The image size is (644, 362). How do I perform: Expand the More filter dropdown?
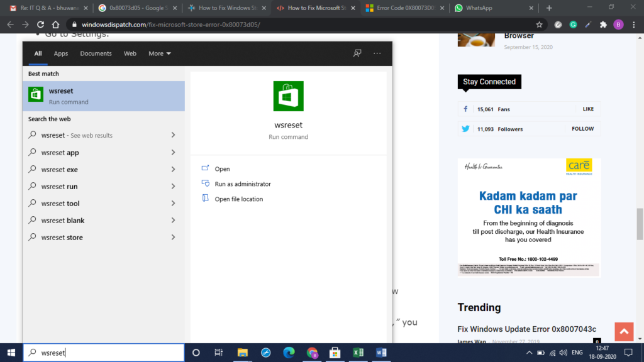click(160, 53)
